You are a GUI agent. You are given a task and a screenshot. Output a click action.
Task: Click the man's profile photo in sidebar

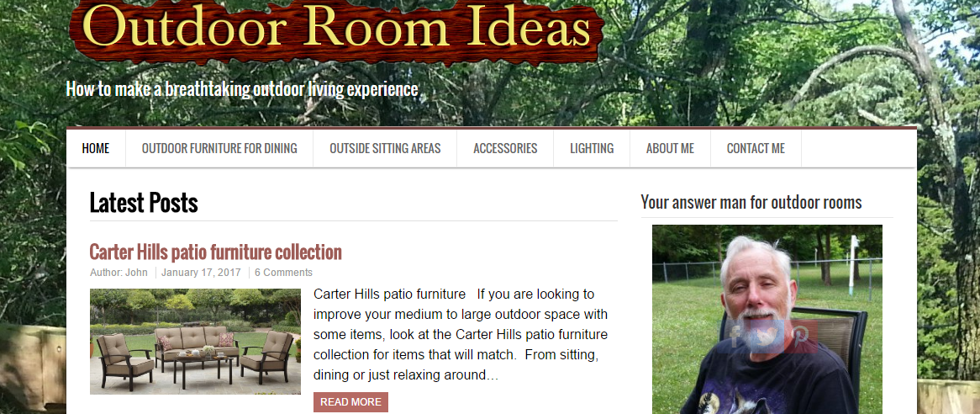(767, 319)
